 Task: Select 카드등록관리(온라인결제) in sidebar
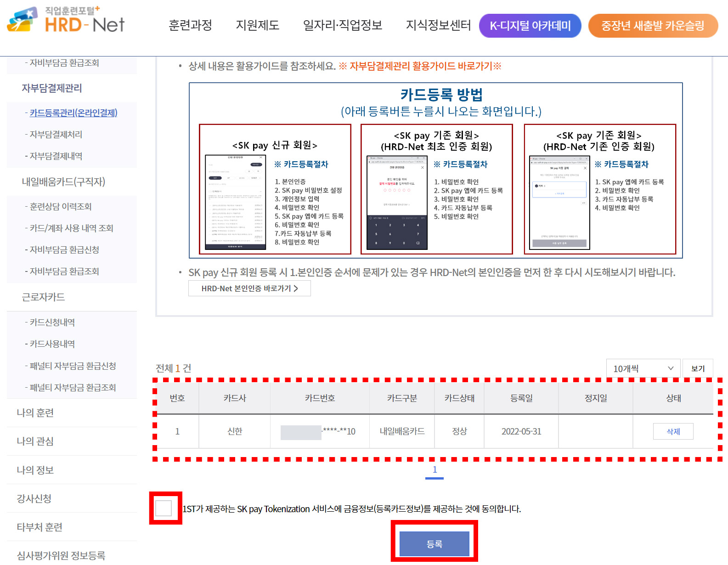pyautogui.click(x=73, y=113)
